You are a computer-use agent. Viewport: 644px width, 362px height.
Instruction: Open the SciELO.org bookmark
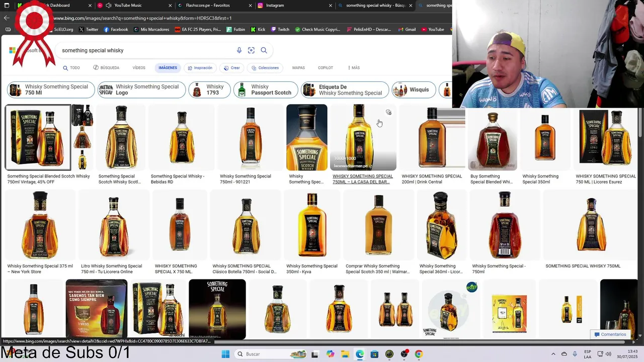click(x=63, y=29)
